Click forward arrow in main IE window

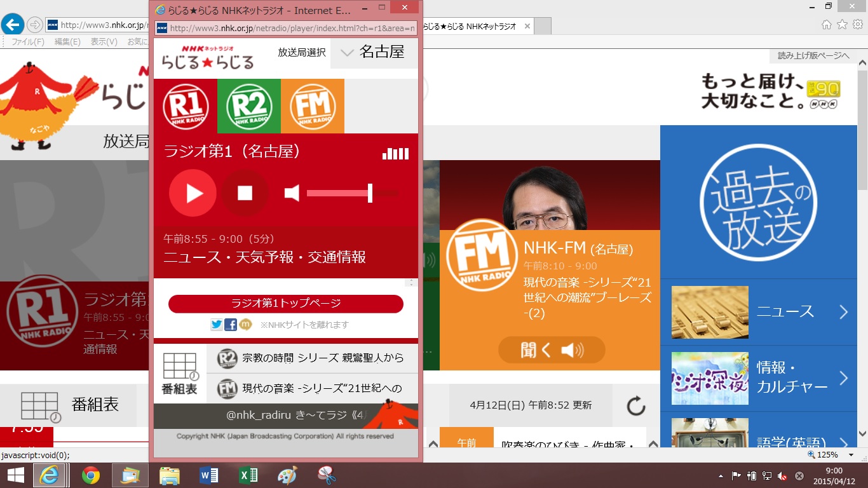tap(34, 25)
